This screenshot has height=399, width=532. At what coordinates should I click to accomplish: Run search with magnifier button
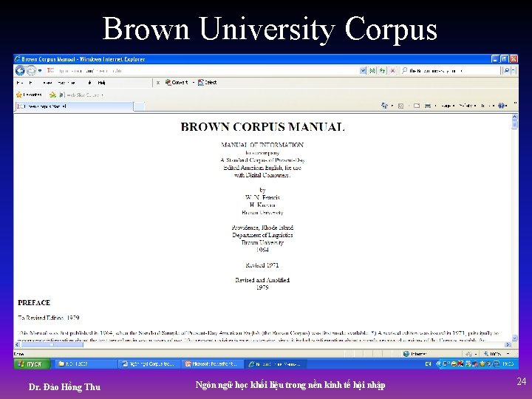pyautogui.click(x=507, y=71)
